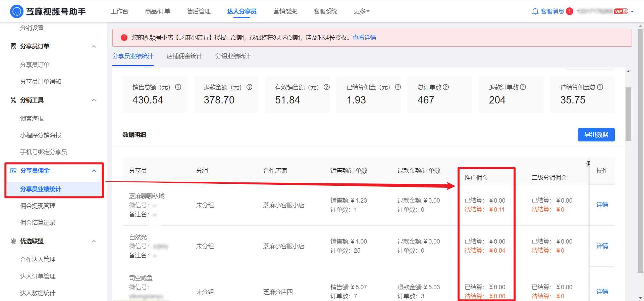Image resolution: width=644 pixels, height=301 pixels.
Task: Select the 达人分享员 top menu
Action: click(242, 11)
